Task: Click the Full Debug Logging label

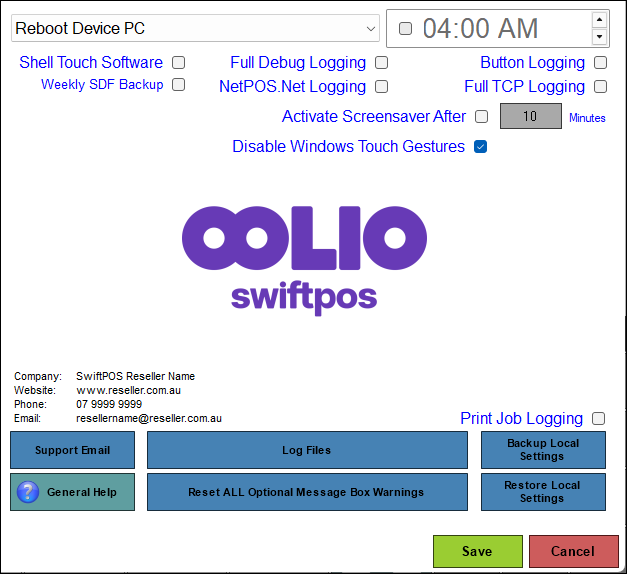Action: 298,63
